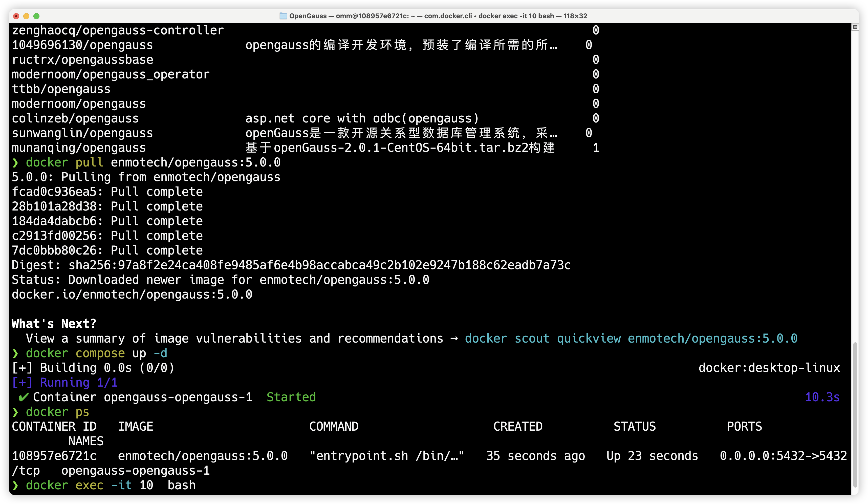Click the '5.0.0: Pulling from enmotech/opengauss' line

click(146, 177)
